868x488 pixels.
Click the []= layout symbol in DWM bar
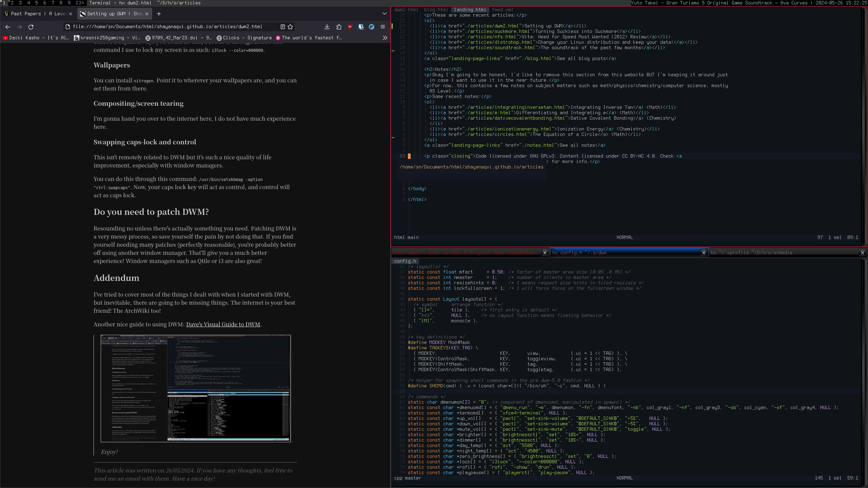pos(80,3)
